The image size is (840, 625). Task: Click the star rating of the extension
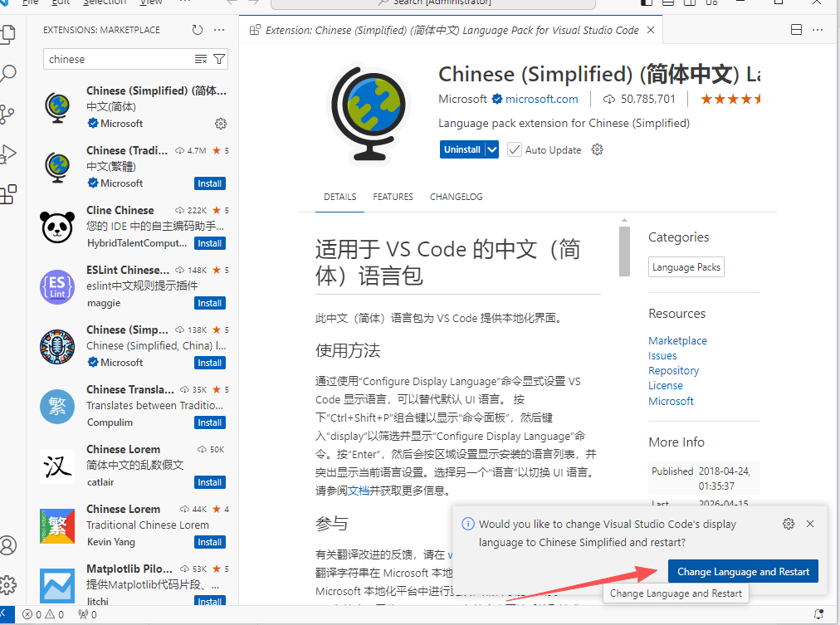[730, 99]
